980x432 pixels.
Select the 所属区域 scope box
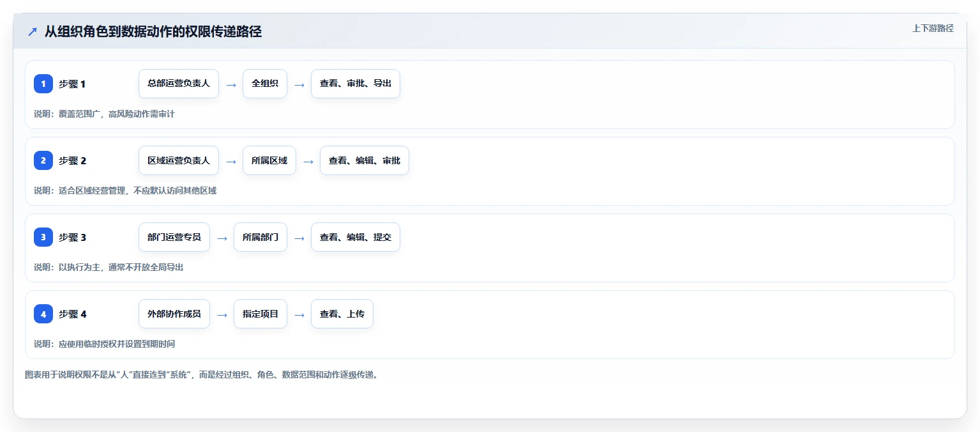269,160
